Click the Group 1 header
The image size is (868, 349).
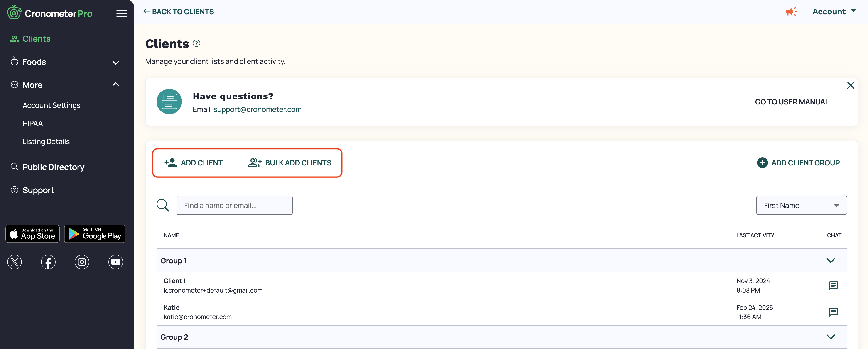(x=501, y=260)
